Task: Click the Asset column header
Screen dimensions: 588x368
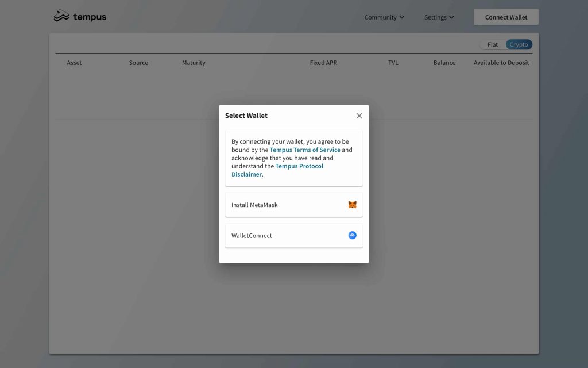Action: coord(74,63)
